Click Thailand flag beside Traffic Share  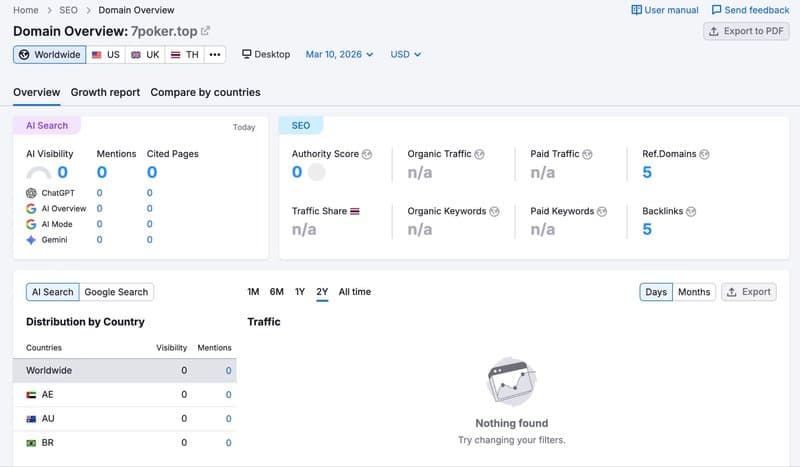(355, 211)
